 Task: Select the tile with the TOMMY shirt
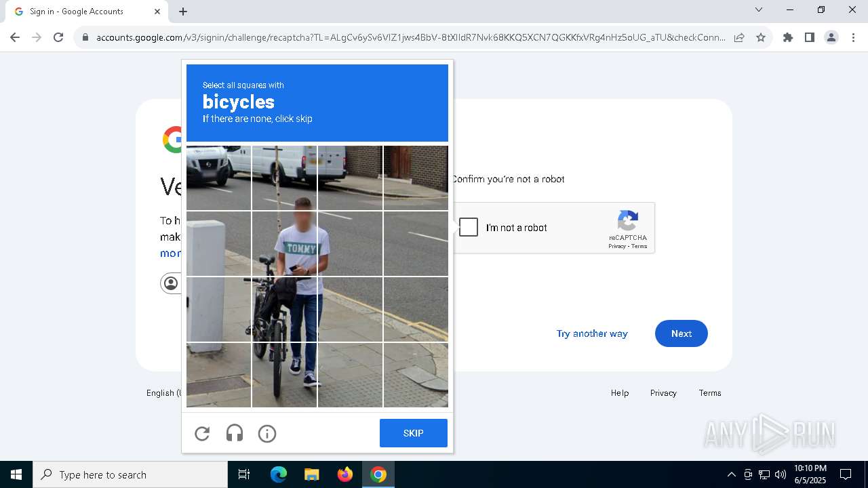click(x=284, y=244)
